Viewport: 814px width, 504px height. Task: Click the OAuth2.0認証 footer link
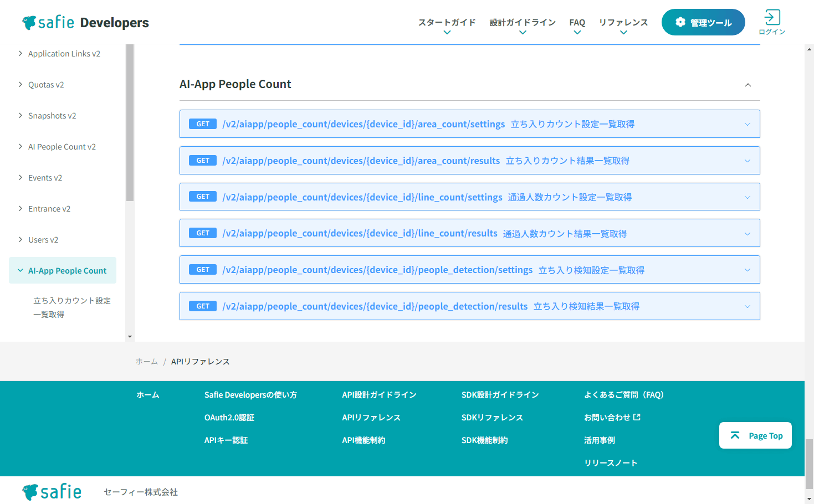[229, 418]
